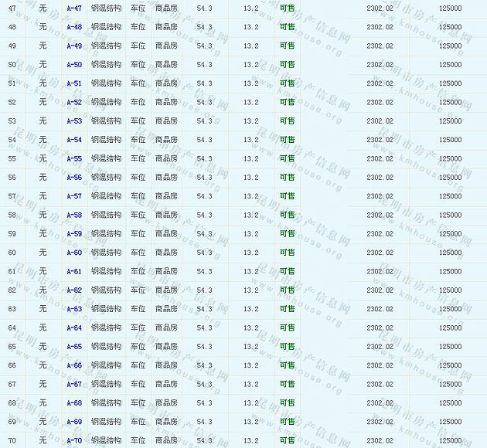View the A-67 unit link
The image size is (487, 448).
(x=74, y=384)
